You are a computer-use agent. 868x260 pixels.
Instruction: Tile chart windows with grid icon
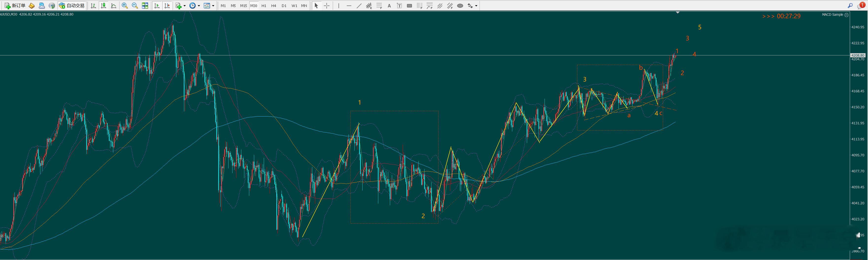(x=145, y=6)
